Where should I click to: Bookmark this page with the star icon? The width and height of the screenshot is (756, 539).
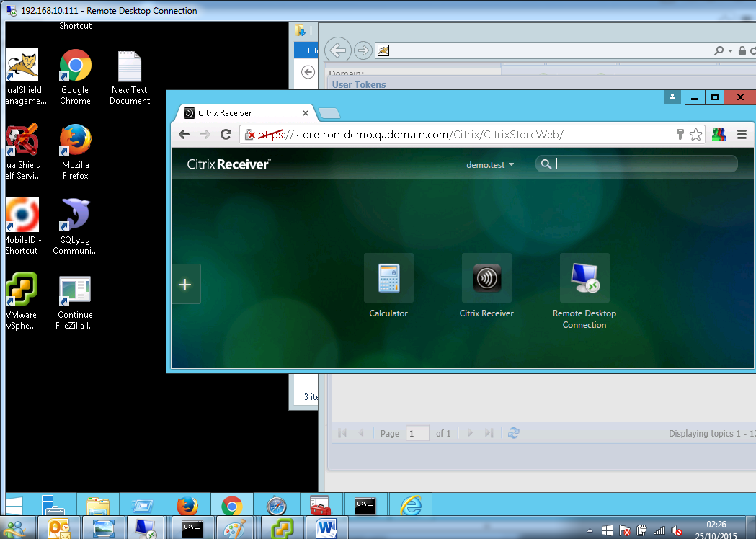coord(695,135)
